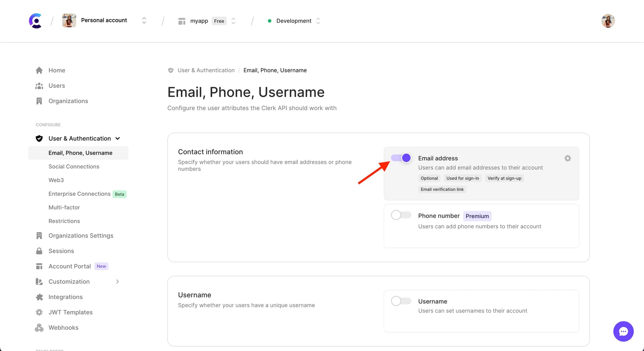Viewport: 644px width, 351px height.
Task: Click User & Authentication breadcrumb link
Action: pos(206,70)
